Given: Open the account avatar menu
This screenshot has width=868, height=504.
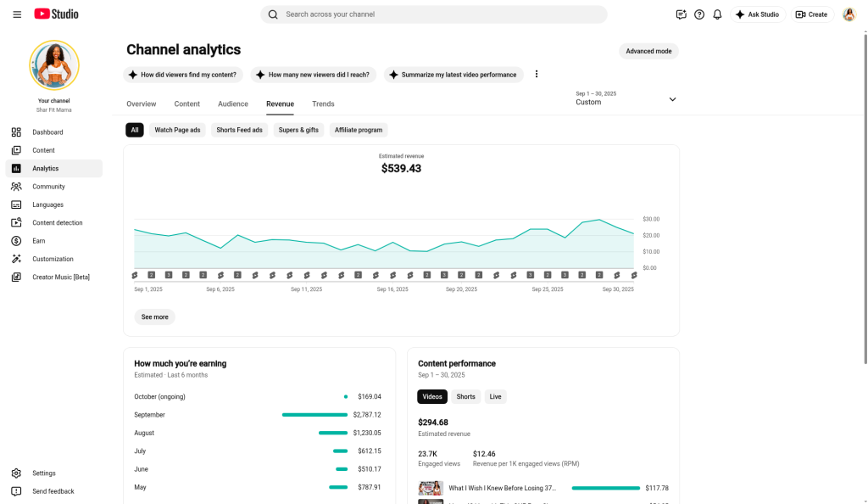Looking at the screenshot, I should click(x=849, y=14).
